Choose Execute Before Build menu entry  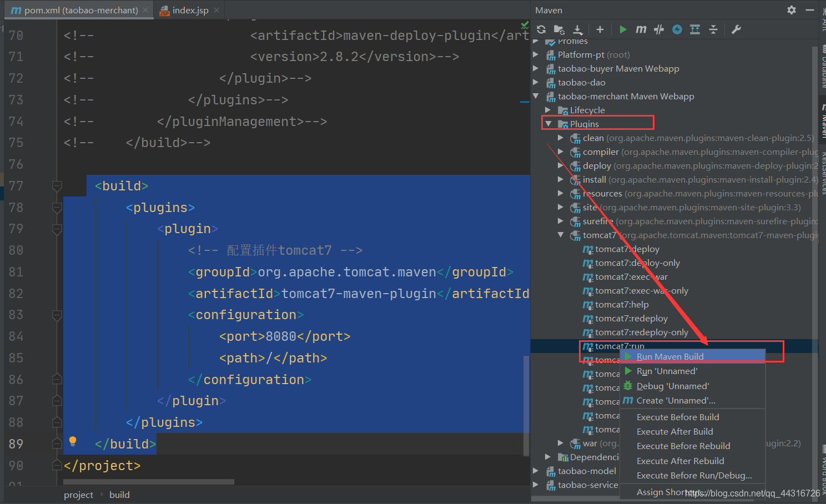pyautogui.click(x=693, y=417)
